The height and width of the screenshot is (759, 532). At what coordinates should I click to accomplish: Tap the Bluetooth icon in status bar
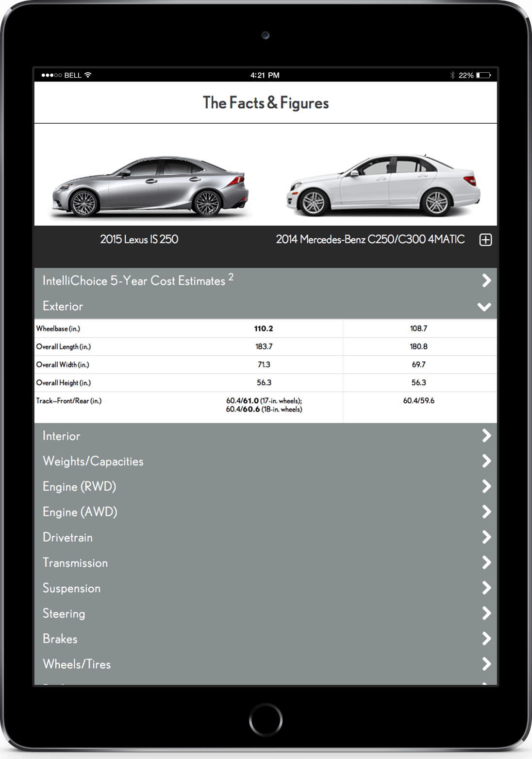pos(452,75)
